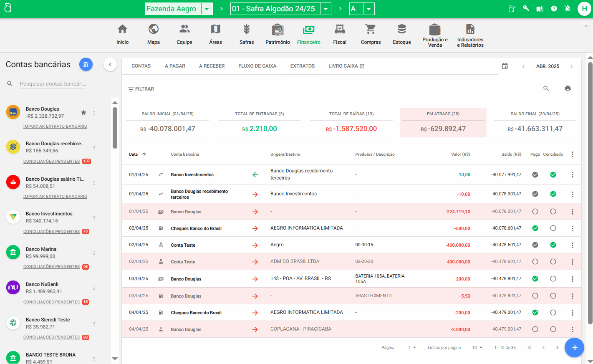
Task: Click the print icon in extratos
Action: 568,88
